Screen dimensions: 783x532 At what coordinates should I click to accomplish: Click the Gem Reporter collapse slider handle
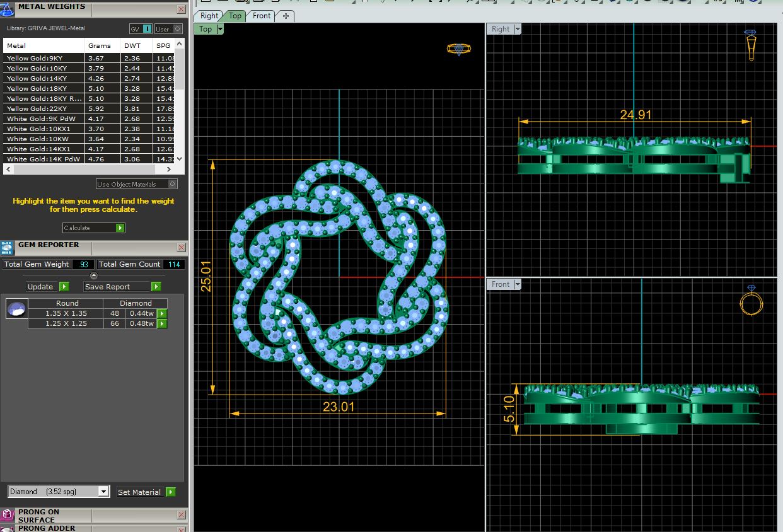tap(94, 275)
